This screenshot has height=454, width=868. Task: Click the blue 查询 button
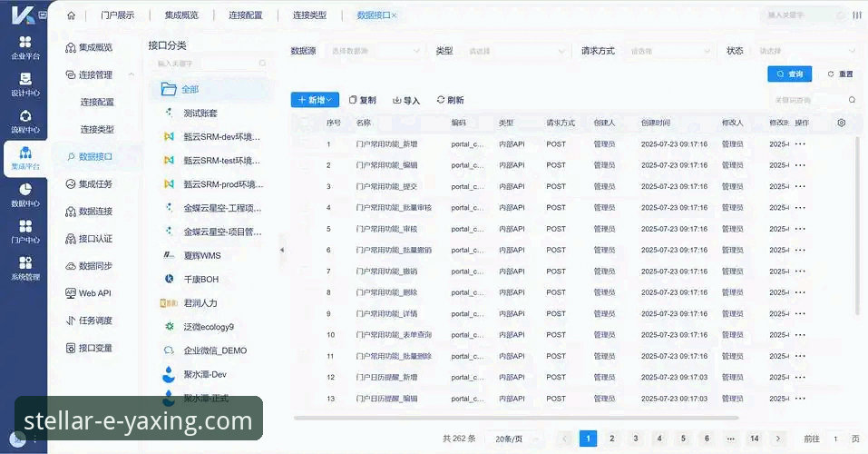pyautogui.click(x=789, y=74)
